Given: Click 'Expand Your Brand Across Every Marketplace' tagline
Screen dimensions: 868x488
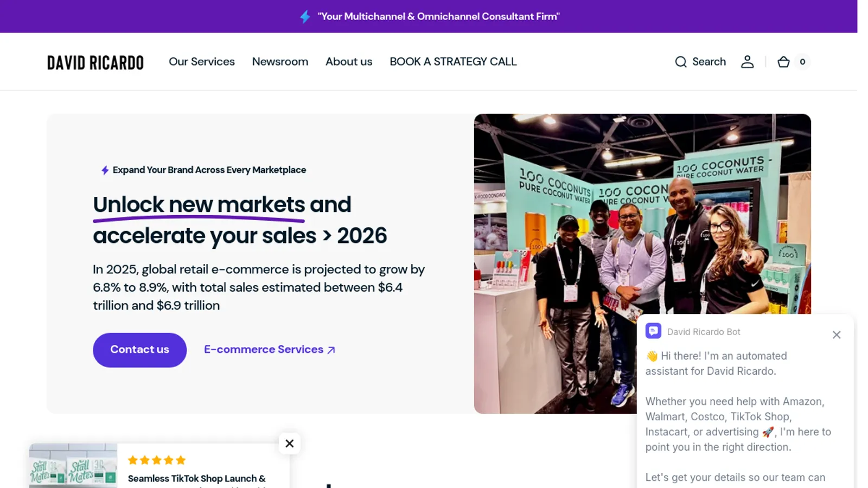Looking at the screenshot, I should [x=209, y=170].
